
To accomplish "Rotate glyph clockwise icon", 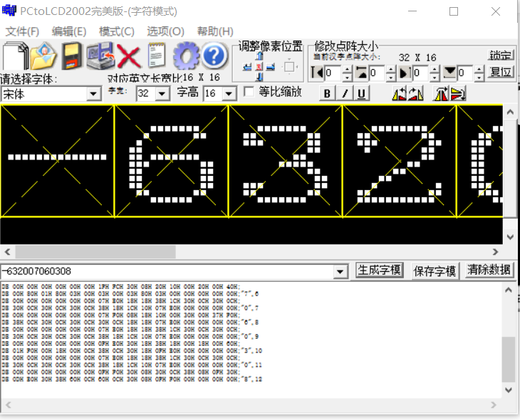I will point(415,94).
